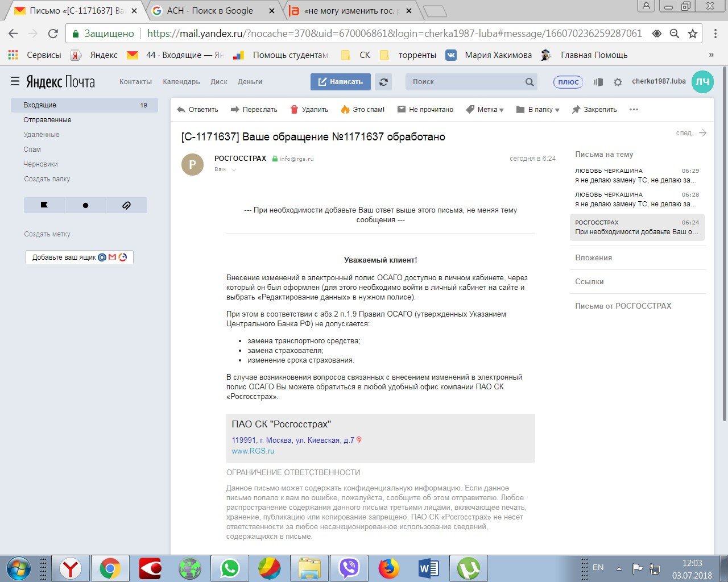
Task: Open WhatsApp from taskbar
Action: (230, 568)
